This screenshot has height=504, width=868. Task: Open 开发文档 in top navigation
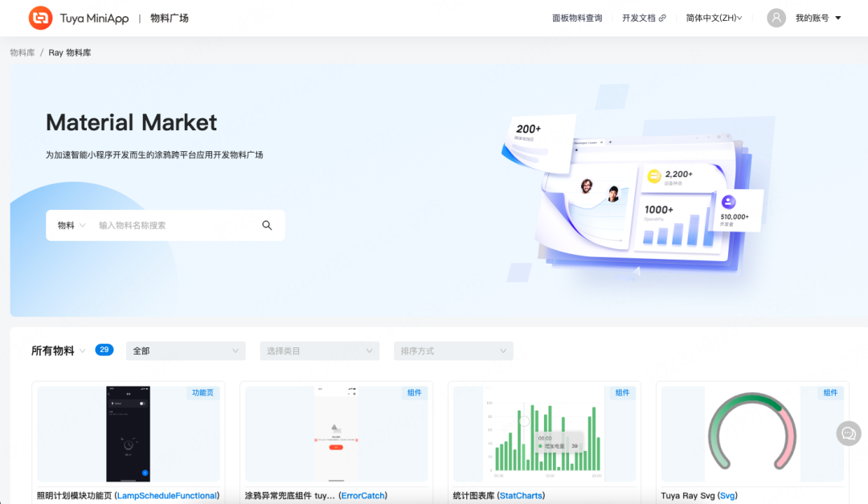[638, 18]
